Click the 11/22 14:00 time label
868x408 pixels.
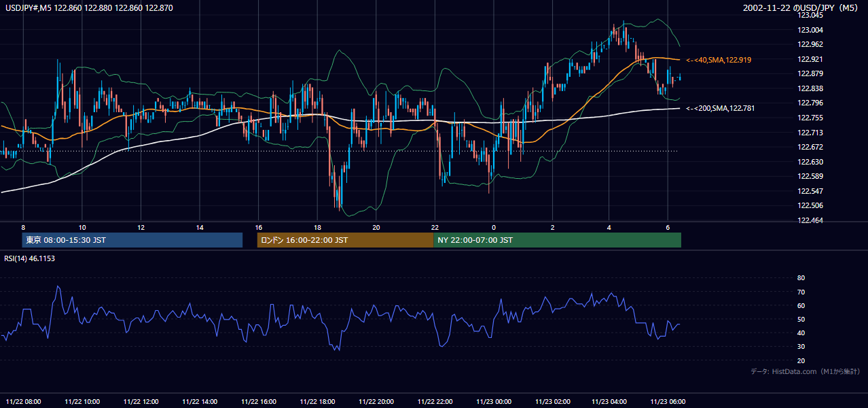pyautogui.click(x=200, y=402)
